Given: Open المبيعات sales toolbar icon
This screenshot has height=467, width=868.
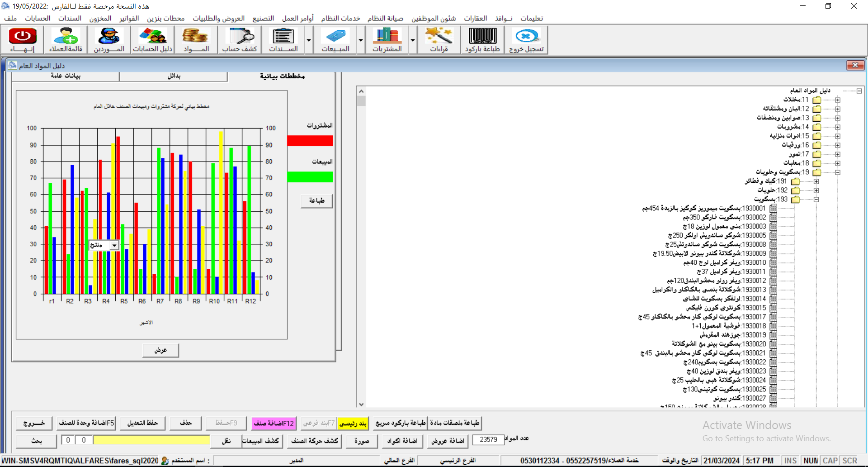Looking at the screenshot, I should coord(335,40).
